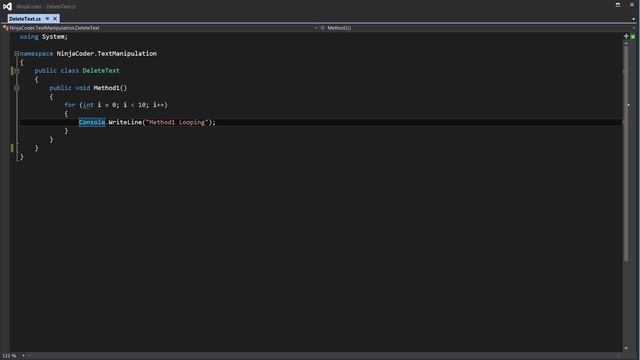Screen dimensions: 640x360
Task: Click the Method1() name in code
Action: click(x=110, y=88)
